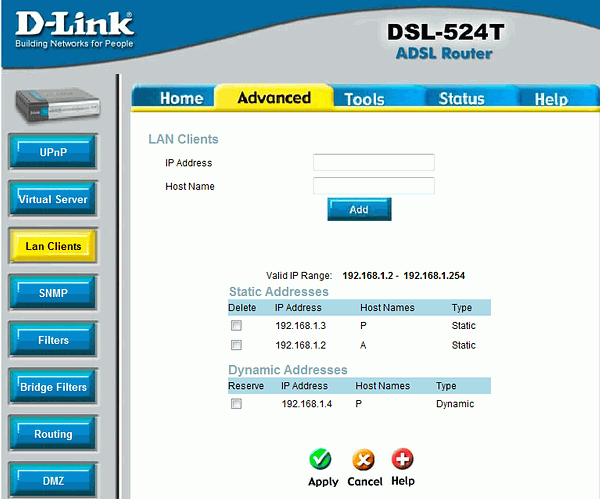Click the green Apply checkmark icon
Image resolution: width=600 pixels, height=499 pixels.
click(320, 459)
